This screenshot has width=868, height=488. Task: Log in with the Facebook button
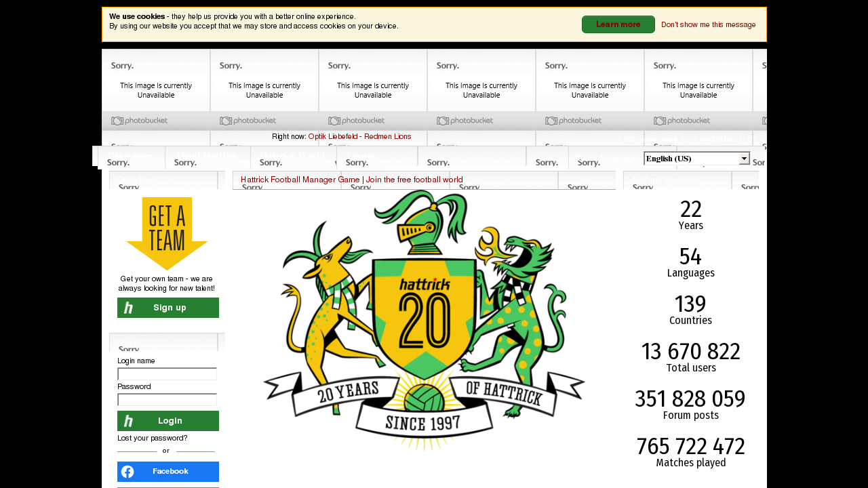168,472
